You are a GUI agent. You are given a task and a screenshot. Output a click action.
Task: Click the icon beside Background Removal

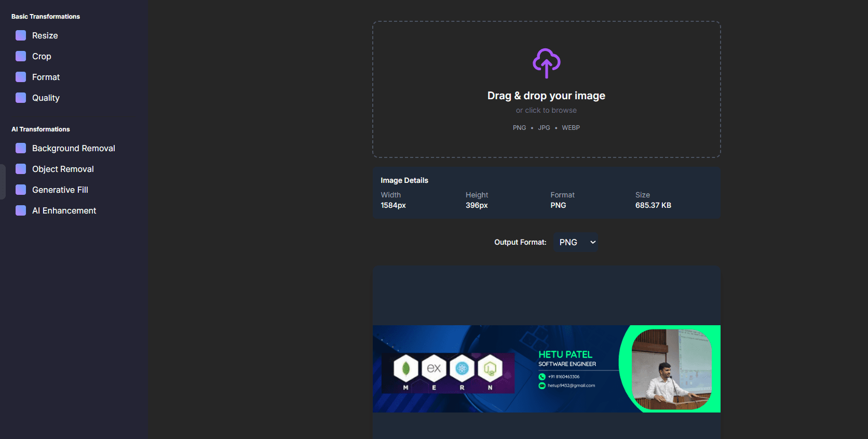pyautogui.click(x=21, y=148)
